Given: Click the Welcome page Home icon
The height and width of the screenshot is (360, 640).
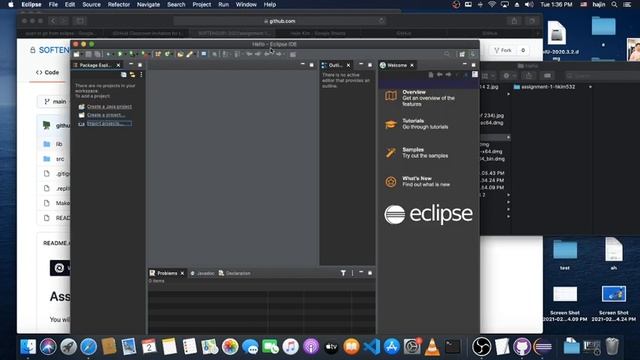Looking at the screenshot, I should [431, 75].
